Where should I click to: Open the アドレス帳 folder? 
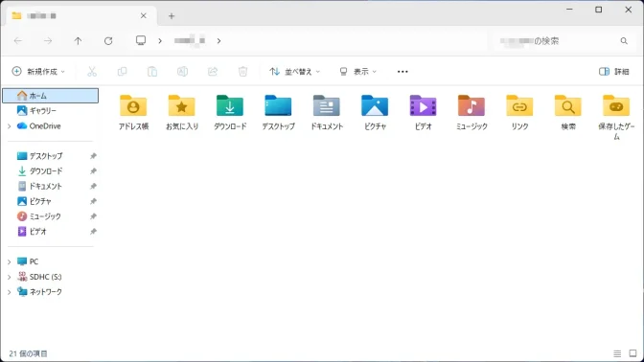(133, 112)
